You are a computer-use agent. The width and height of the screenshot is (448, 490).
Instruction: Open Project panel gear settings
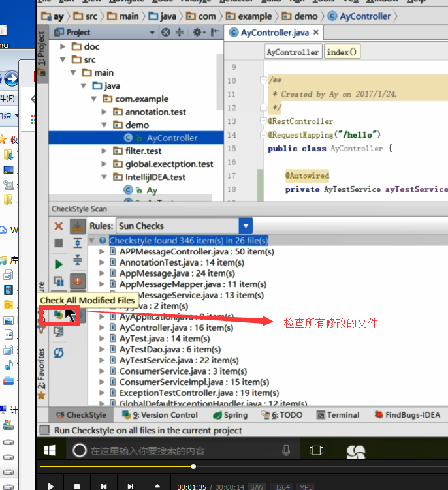pyautogui.click(x=199, y=32)
